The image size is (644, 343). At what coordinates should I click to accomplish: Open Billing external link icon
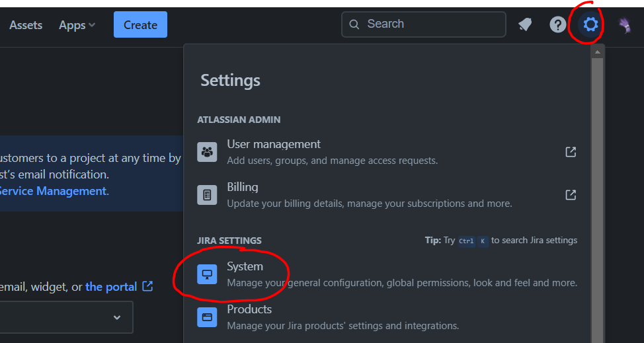pyautogui.click(x=571, y=194)
